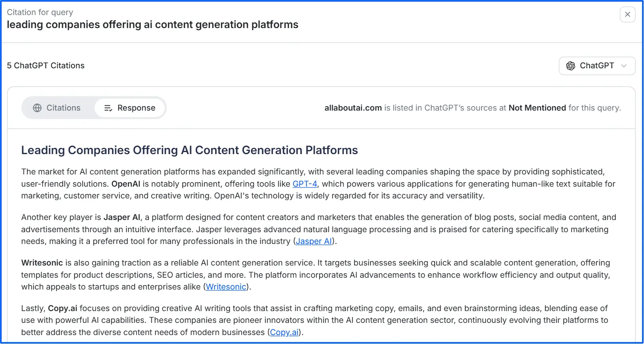Screen dimensions: 644x344
Task: Click the bold 'OpenAI' text
Action: pyautogui.click(x=126, y=184)
